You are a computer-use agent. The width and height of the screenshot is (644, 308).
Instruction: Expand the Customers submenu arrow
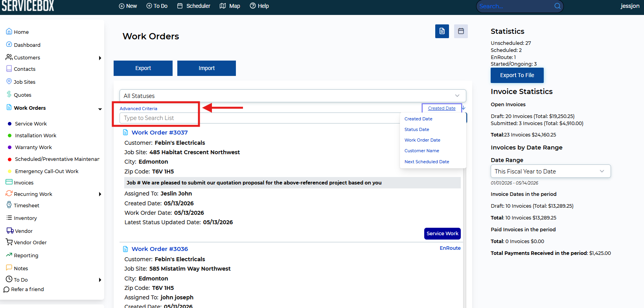coord(100,58)
